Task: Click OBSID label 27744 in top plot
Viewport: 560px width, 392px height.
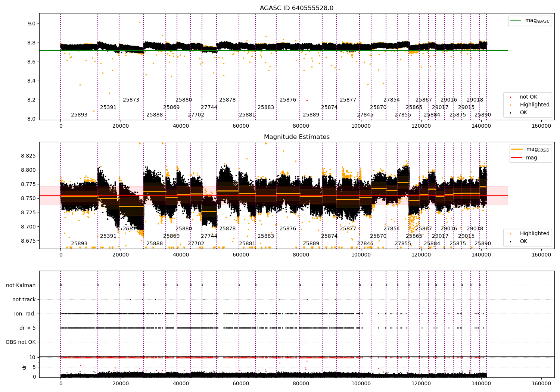Action: 209,108
